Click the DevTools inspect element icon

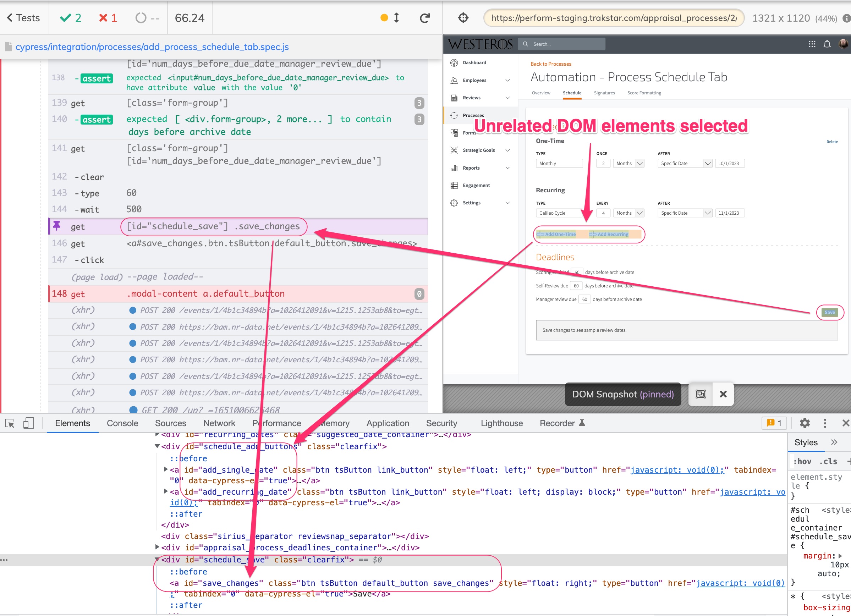(10, 423)
